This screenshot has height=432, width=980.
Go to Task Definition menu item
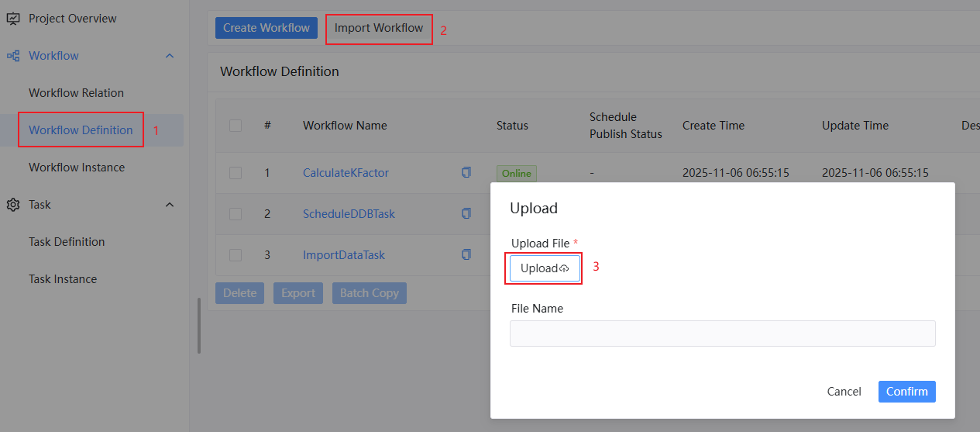click(x=67, y=242)
